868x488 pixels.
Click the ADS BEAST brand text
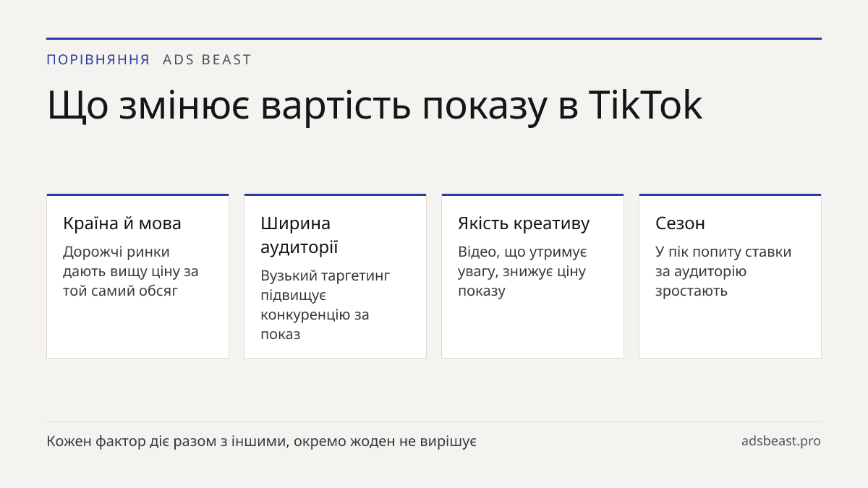207,60
